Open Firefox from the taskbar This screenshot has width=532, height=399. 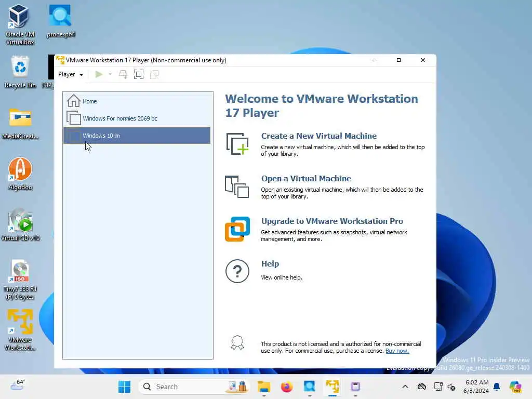[x=287, y=387]
